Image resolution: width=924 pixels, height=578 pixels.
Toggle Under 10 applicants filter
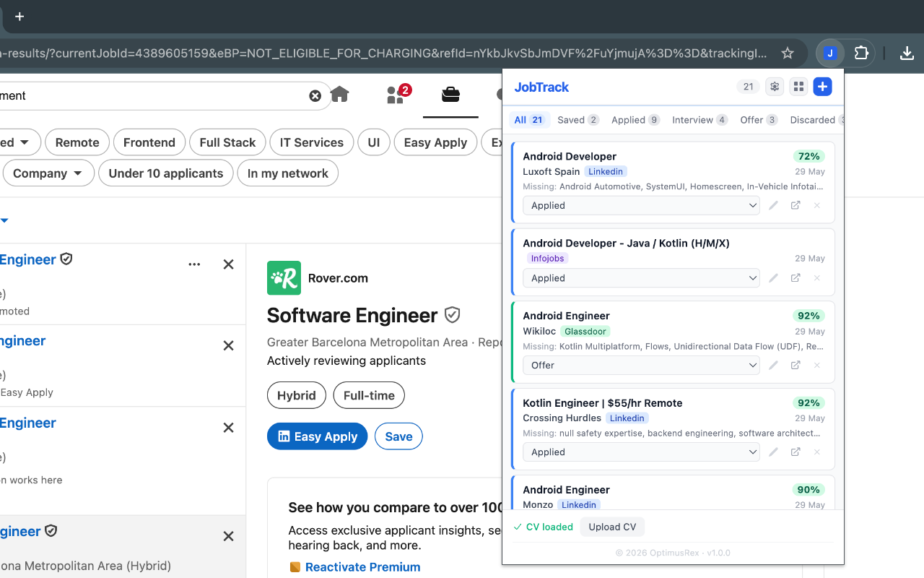(x=166, y=173)
